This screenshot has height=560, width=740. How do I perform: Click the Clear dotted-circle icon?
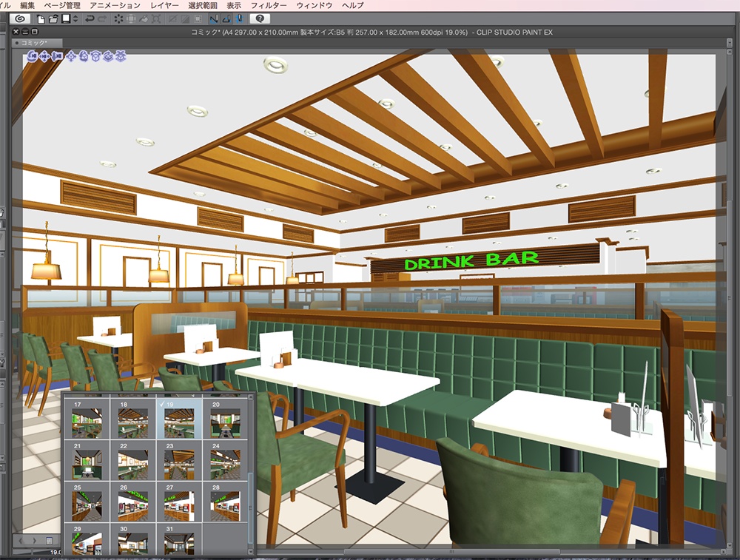118,19
